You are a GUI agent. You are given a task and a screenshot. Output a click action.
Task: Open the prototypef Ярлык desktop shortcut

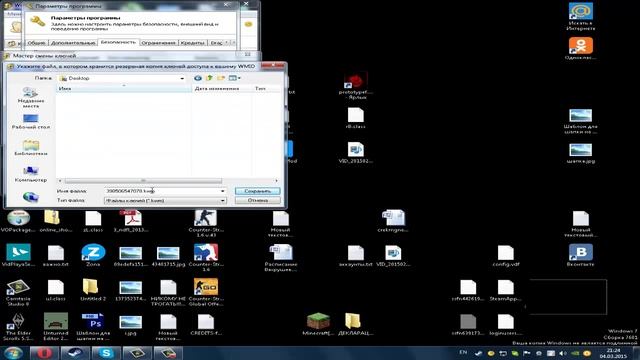click(356, 86)
